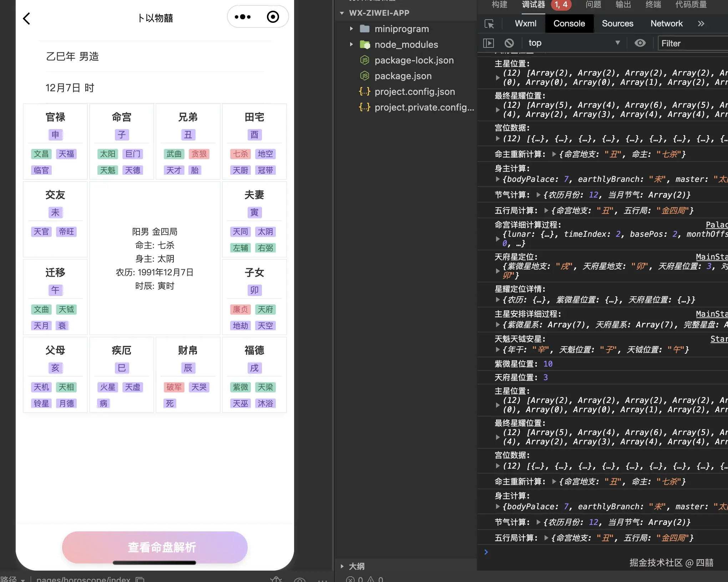Screen dimensions: 728x582
Task: Open project.config.json file
Action: coord(414,92)
